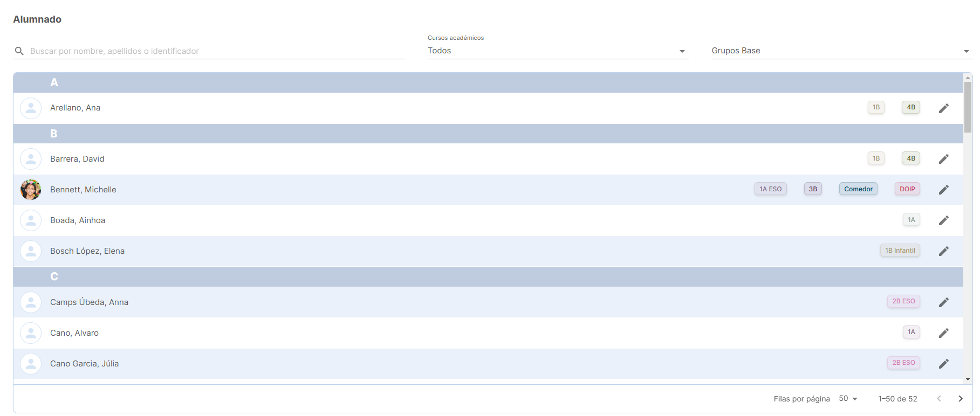The width and height of the screenshot is (980, 416).
Task: Click 4B tag on Barrera, David row
Action: (911, 158)
